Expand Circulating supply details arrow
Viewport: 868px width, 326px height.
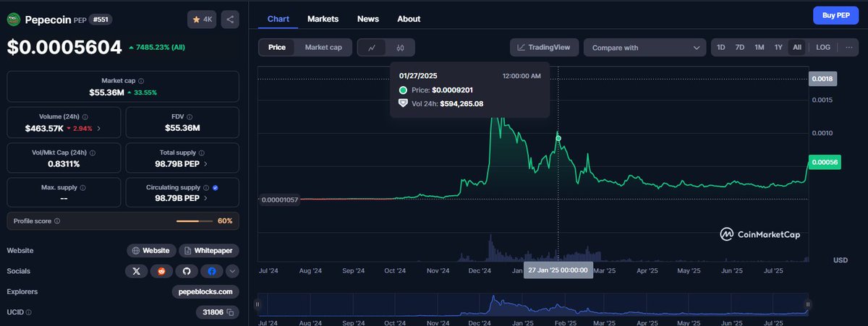(205, 198)
